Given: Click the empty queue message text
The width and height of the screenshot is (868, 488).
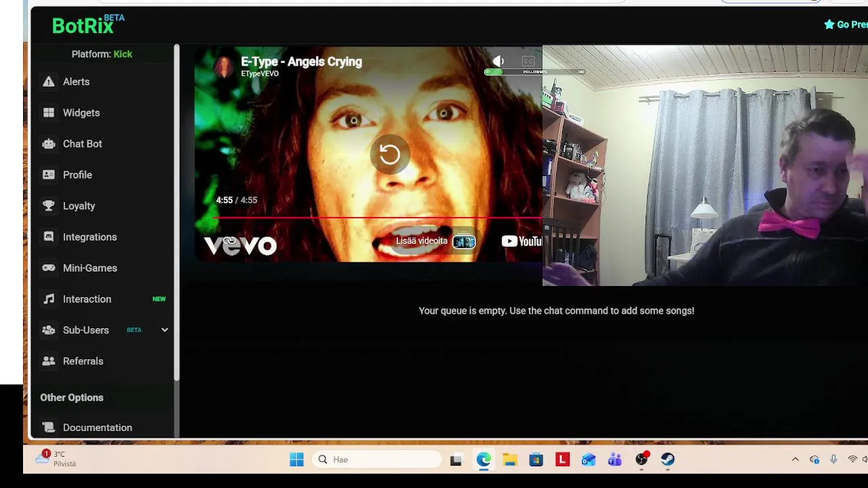Looking at the screenshot, I should point(557,310).
